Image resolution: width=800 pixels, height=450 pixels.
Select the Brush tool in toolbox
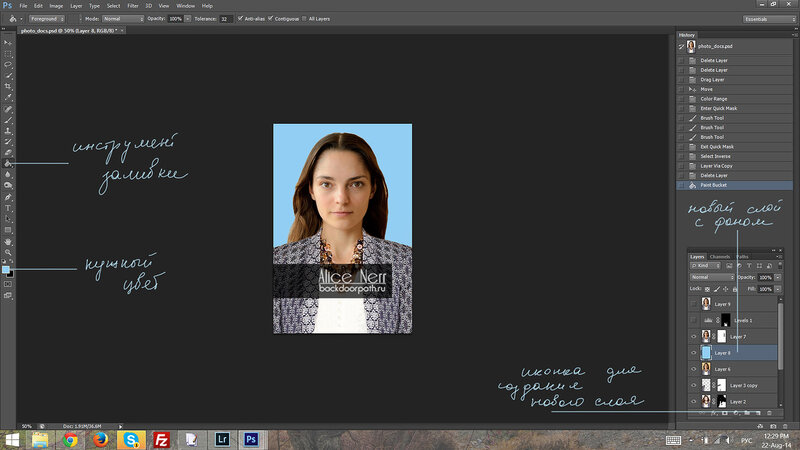(8, 120)
